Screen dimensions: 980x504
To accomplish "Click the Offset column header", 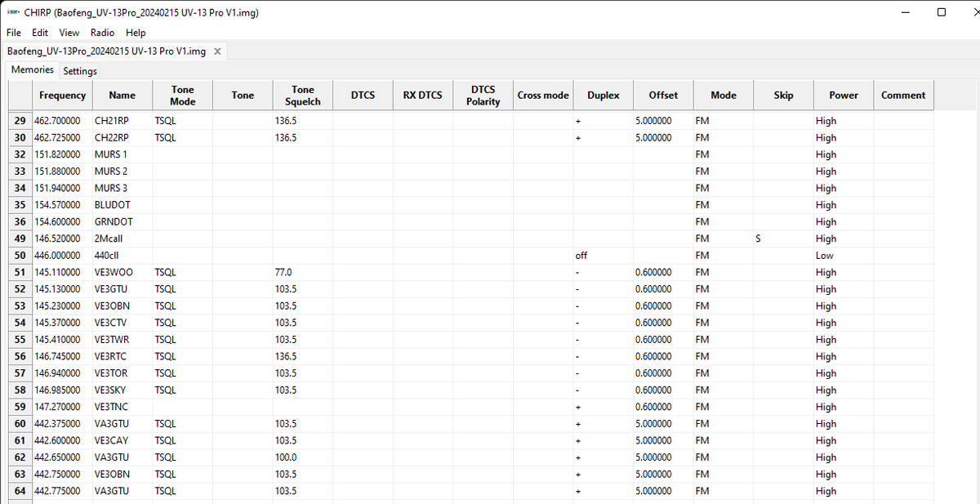I will pyautogui.click(x=663, y=96).
